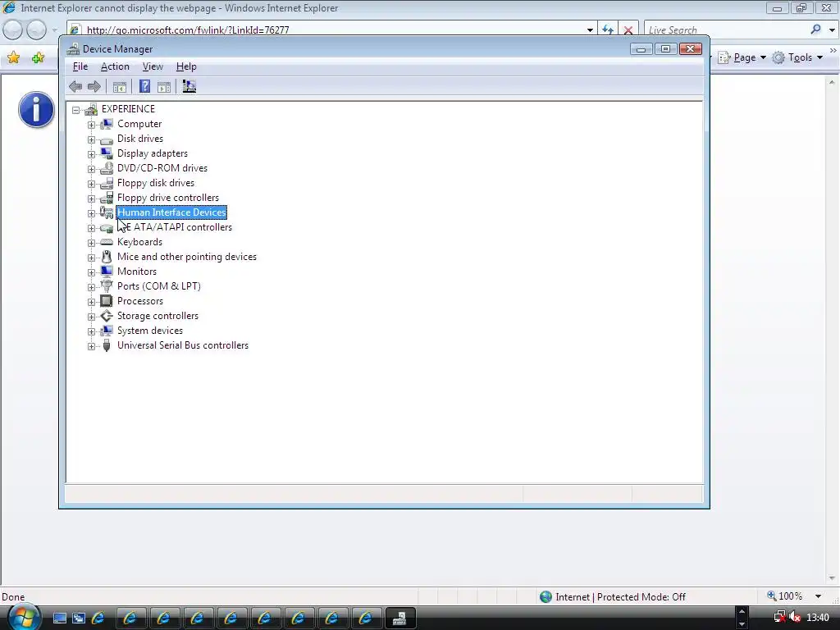Click the Show/Hide console tree toolbar icon
Screen dimensions: 840x630
click(x=120, y=87)
